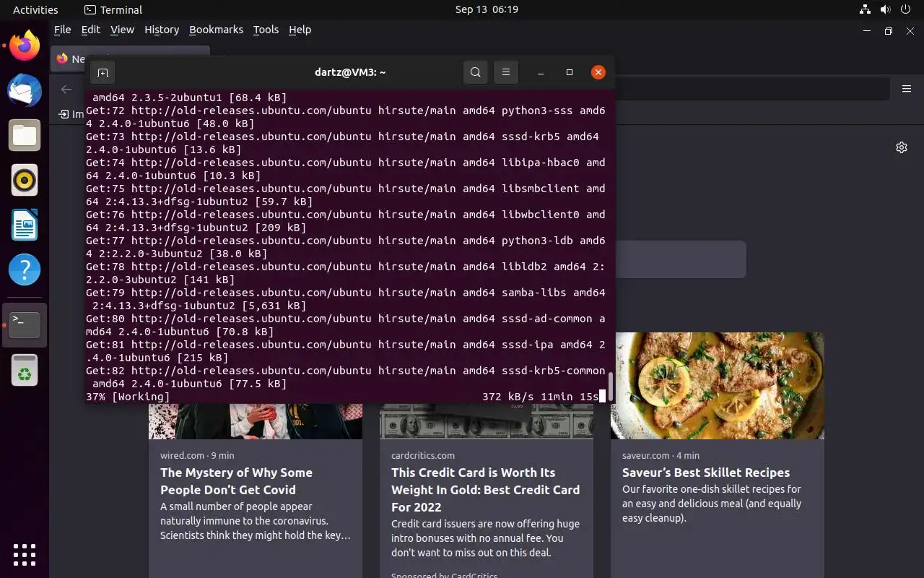
Task: Click the Get:79 samba-libs line
Action: coord(346,299)
